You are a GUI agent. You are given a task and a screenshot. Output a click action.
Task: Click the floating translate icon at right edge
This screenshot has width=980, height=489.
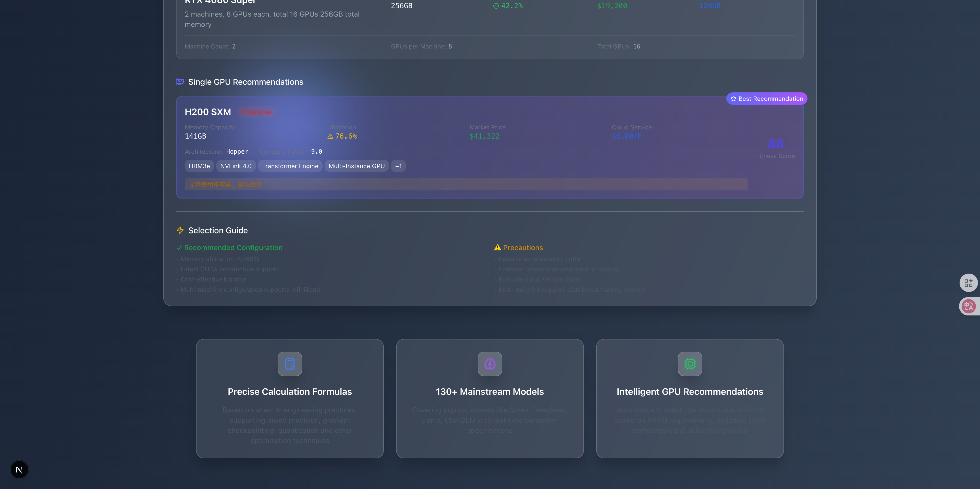pyautogui.click(x=968, y=306)
